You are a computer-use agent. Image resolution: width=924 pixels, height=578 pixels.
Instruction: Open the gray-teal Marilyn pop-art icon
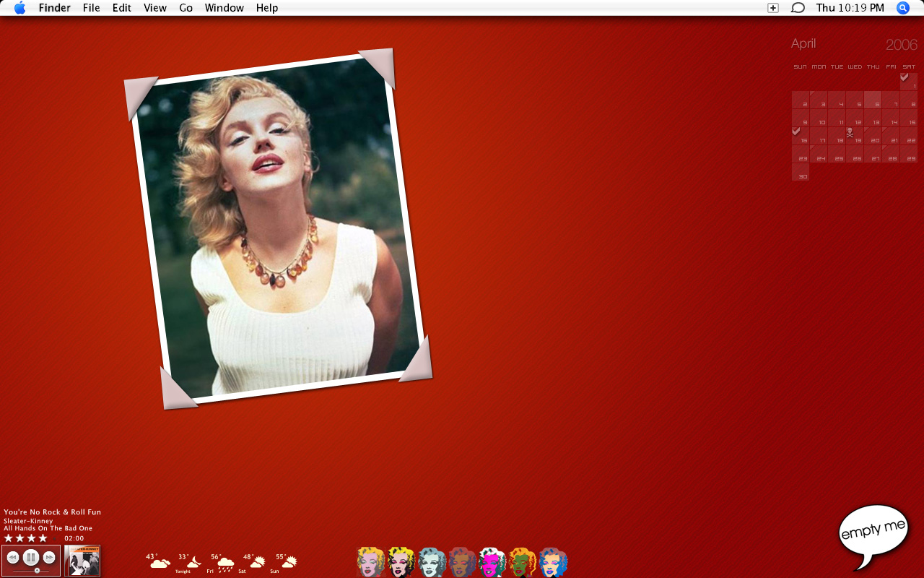point(432,562)
